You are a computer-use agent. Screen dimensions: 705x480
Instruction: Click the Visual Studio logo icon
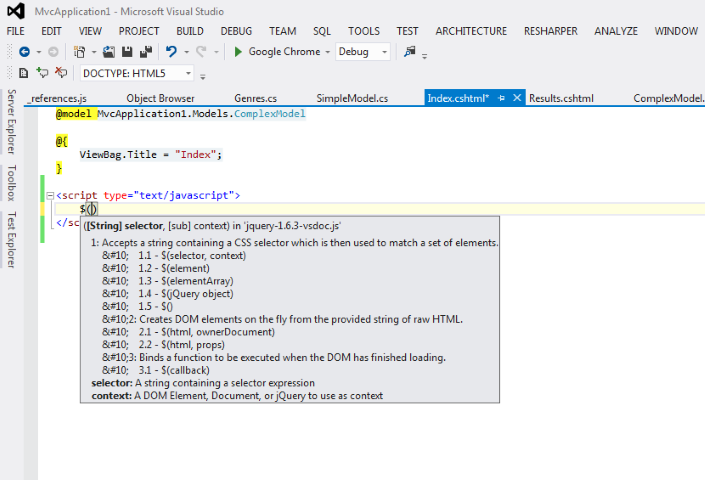(x=16, y=11)
